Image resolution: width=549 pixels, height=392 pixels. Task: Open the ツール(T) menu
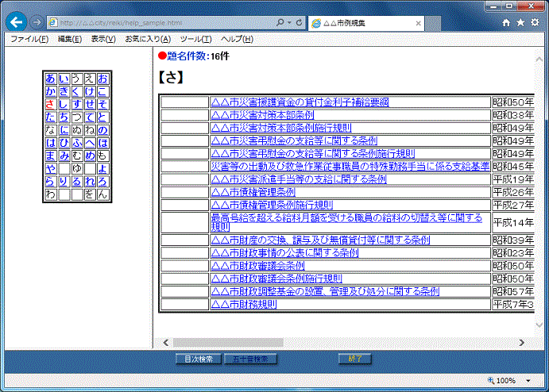pos(195,39)
